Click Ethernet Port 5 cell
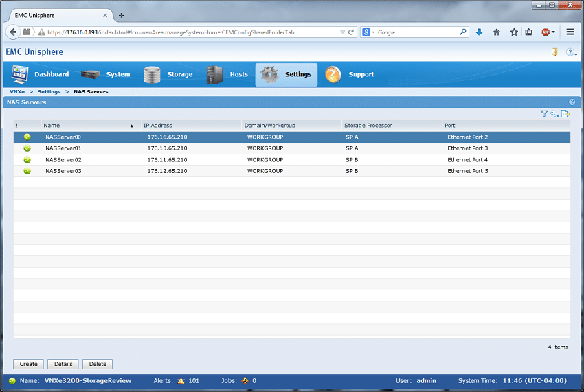 (x=467, y=171)
